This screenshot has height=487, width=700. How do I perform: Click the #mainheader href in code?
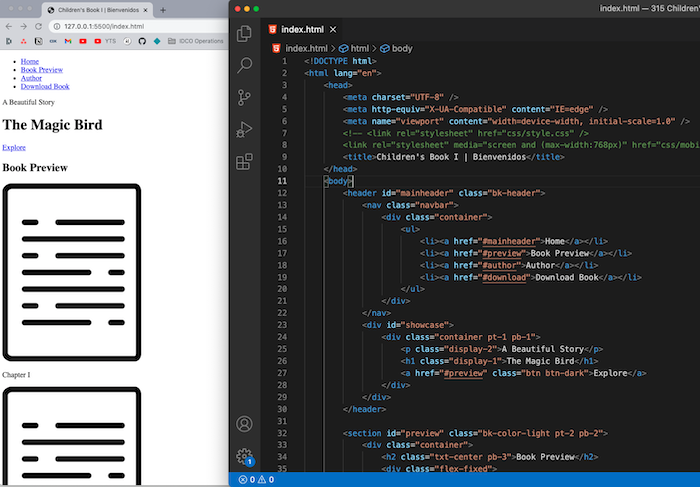(508, 241)
